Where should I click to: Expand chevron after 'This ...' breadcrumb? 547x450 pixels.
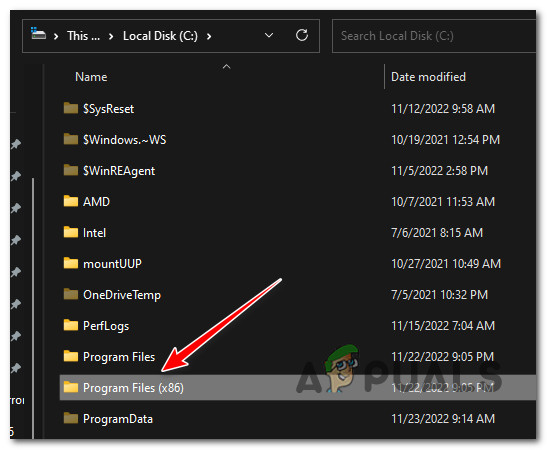tap(111, 36)
